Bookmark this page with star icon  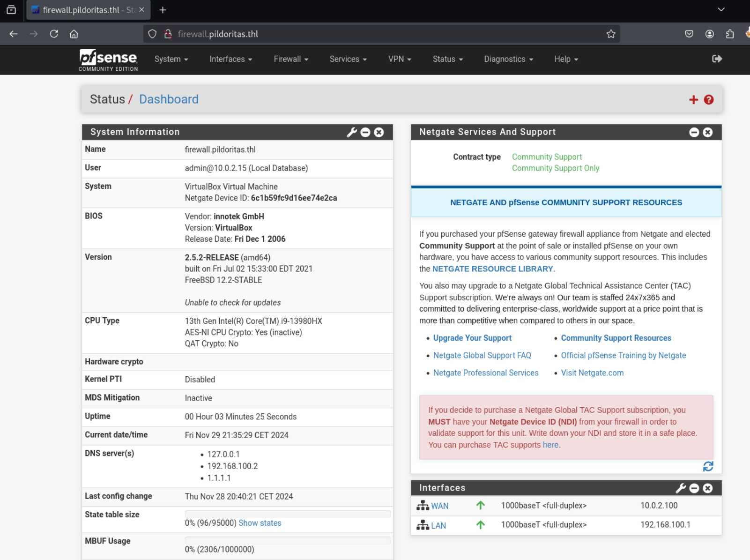point(611,34)
